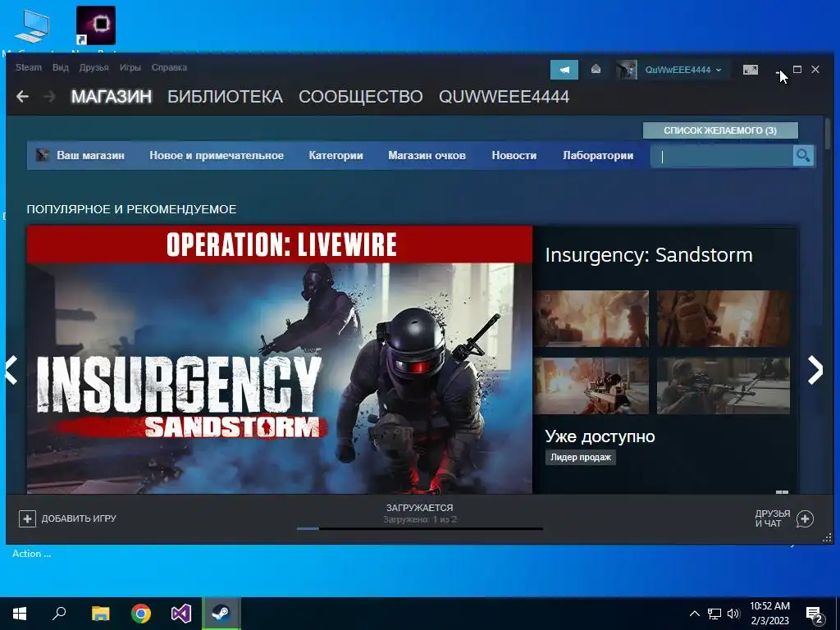
Task: Open the Лаборатории link
Action: (x=598, y=155)
